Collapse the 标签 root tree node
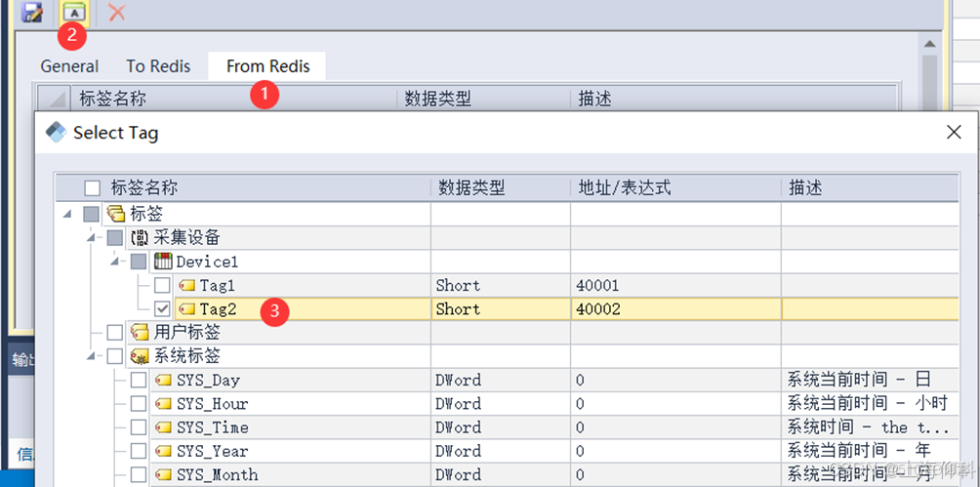Viewport: 980px width, 487px height. coord(67,214)
